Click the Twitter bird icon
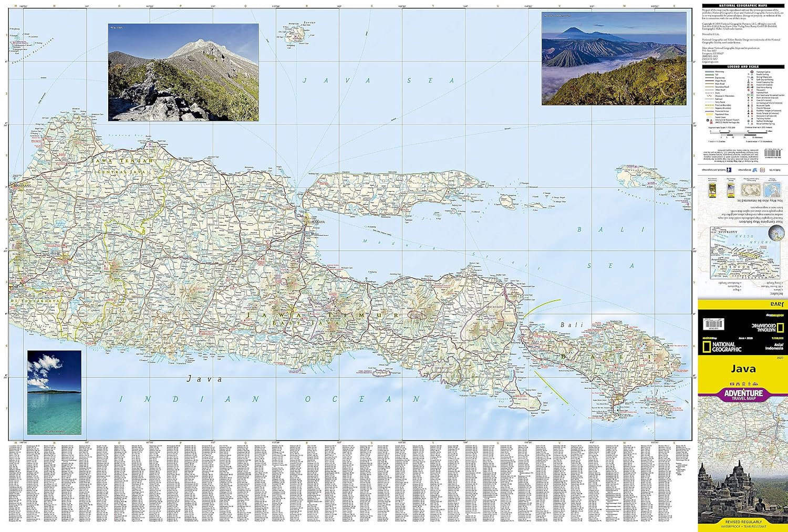This screenshot has width=788, height=532. [x=754, y=170]
